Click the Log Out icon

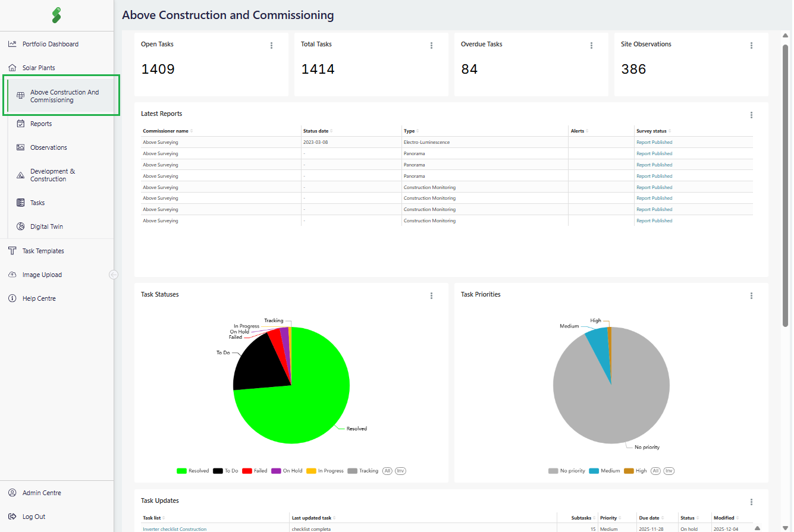(x=12, y=517)
